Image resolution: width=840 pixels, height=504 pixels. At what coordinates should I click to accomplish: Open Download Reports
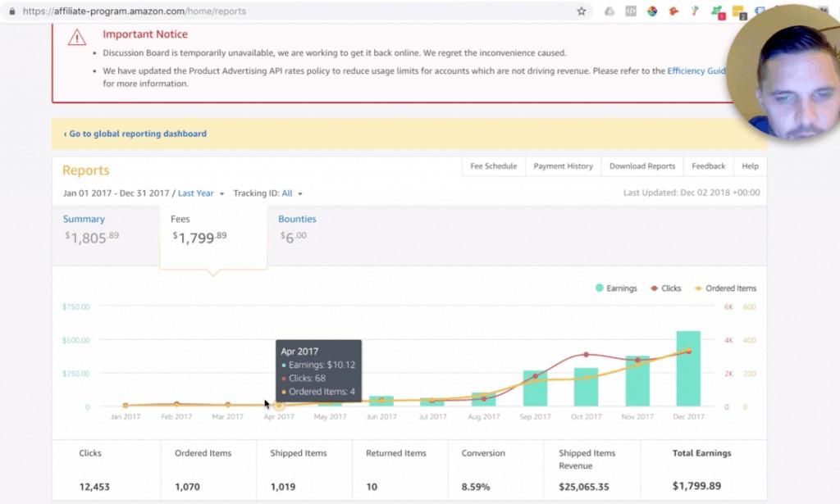[642, 166]
